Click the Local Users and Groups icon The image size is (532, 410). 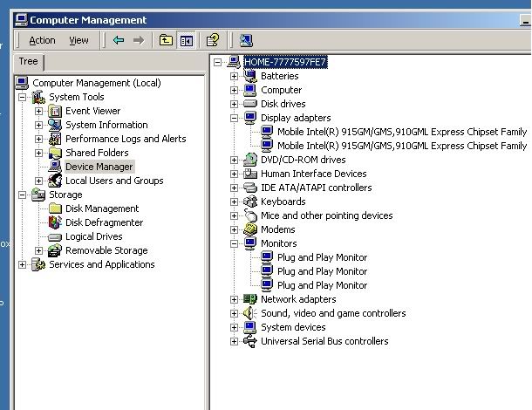pyautogui.click(x=55, y=181)
